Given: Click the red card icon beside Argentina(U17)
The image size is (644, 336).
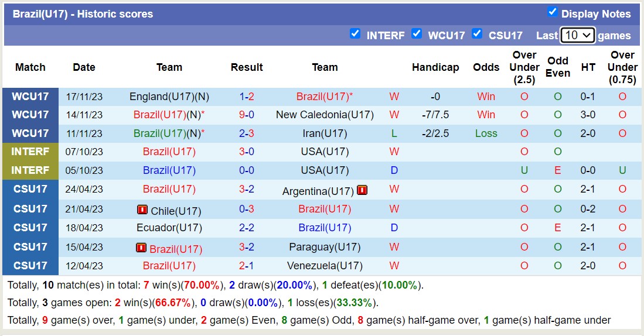Looking at the screenshot, I should 362,190.
